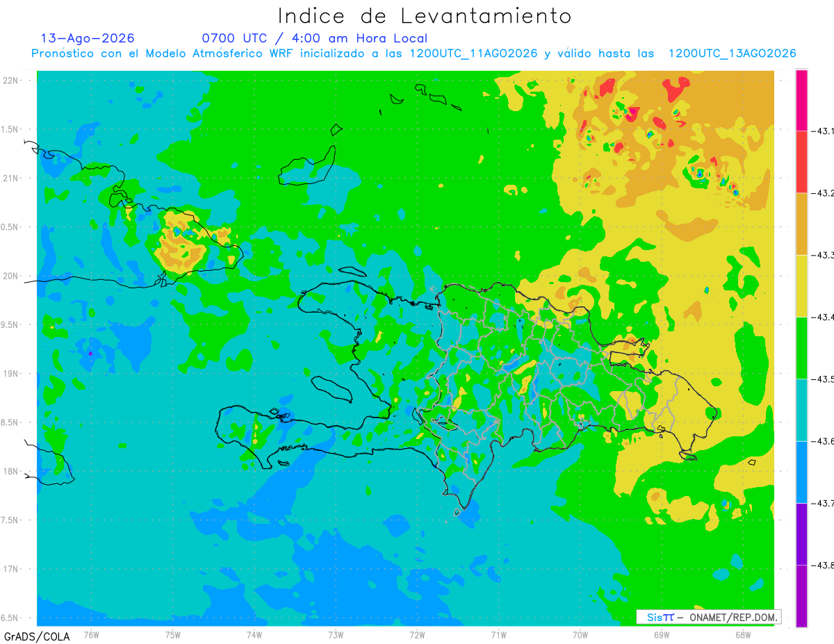
Task: Pick violet color bar segment between -43.7 and -43.8
Action: point(801,534)
